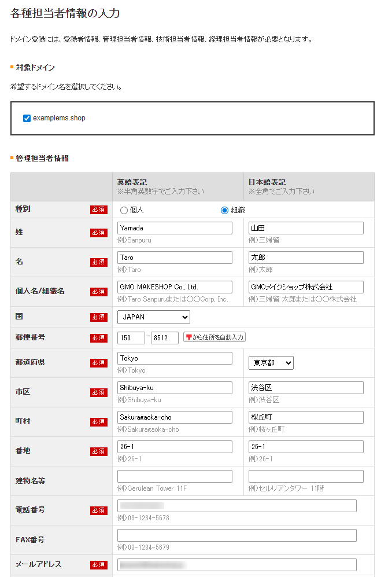Click the 日本語表記 column header
The image size is (392, 577).
tap(267, 182)
